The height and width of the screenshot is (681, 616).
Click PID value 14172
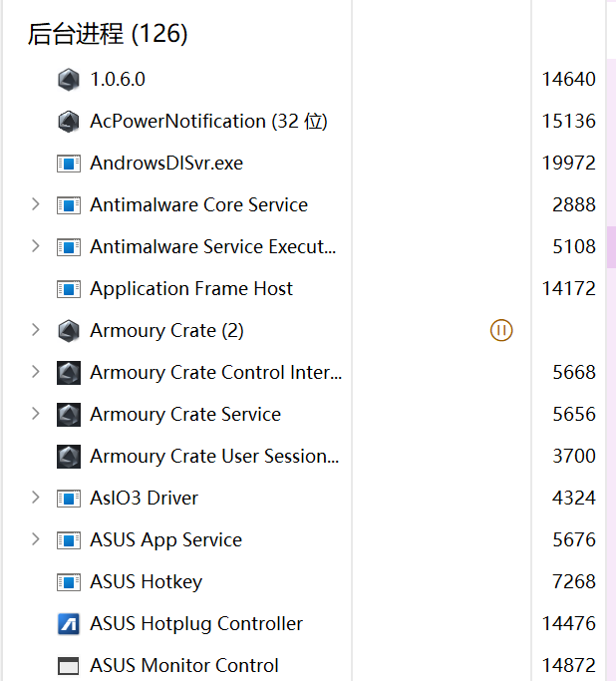point(569,289)
